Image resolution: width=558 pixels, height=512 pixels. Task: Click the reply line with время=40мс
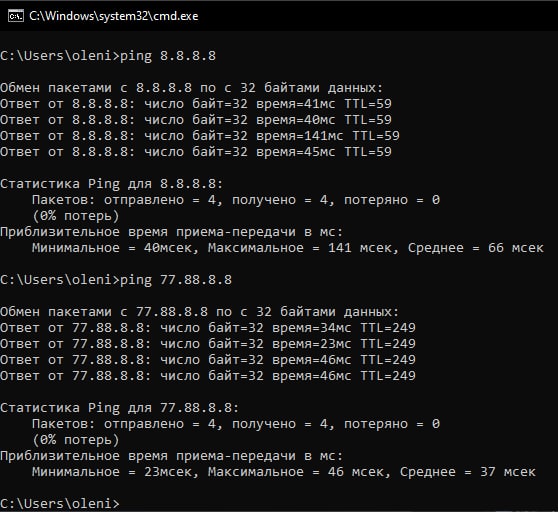[x=196, y=120]
